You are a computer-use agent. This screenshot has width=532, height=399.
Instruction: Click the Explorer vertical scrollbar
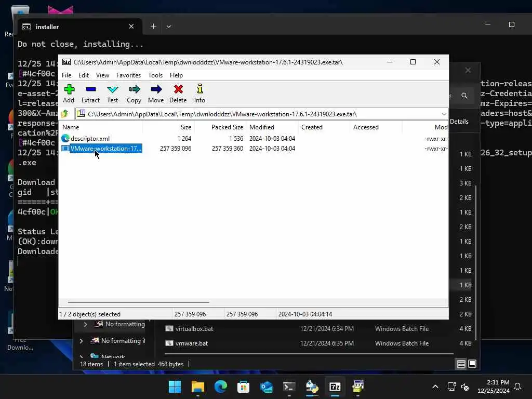[x=476, y=262]
